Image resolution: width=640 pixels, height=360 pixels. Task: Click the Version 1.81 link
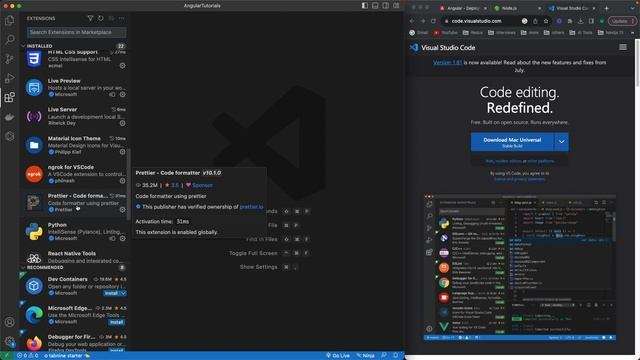[447, 62]
